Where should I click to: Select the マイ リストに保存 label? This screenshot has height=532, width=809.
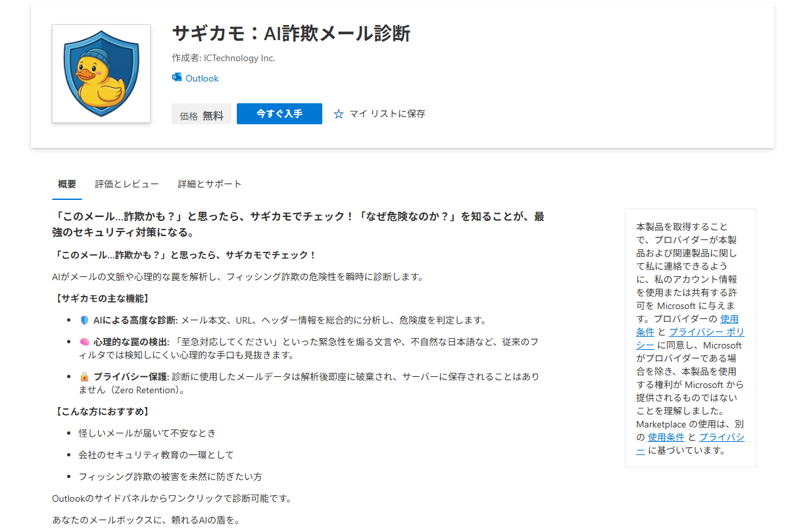click(387, 114)
